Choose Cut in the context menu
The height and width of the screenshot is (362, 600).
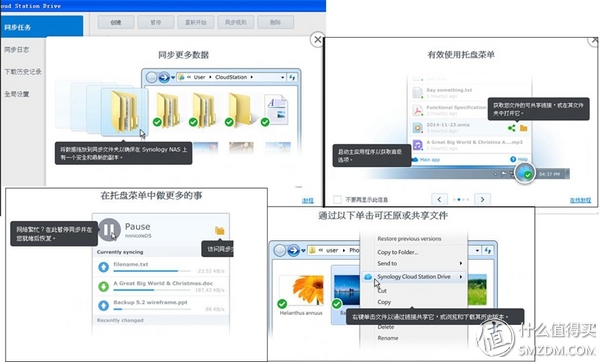tap(382, 290)
